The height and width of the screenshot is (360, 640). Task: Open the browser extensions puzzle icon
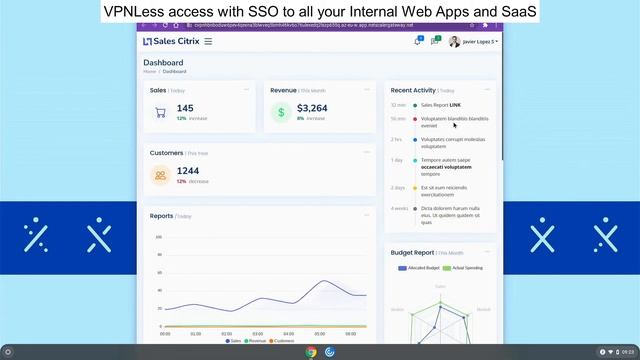coord(485,25)
